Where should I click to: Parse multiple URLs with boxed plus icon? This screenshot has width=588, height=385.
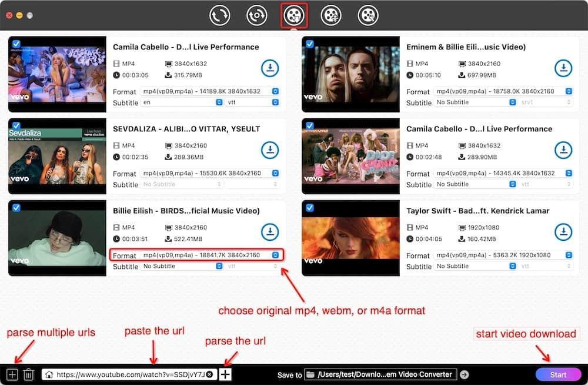pos(12,374)
